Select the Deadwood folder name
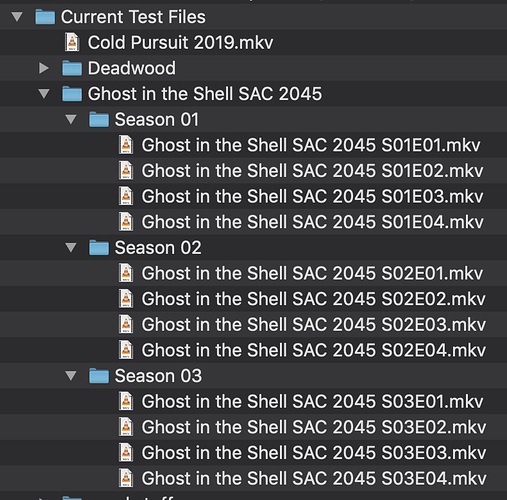This screenshot has height=500, width=507. (132, 68)
